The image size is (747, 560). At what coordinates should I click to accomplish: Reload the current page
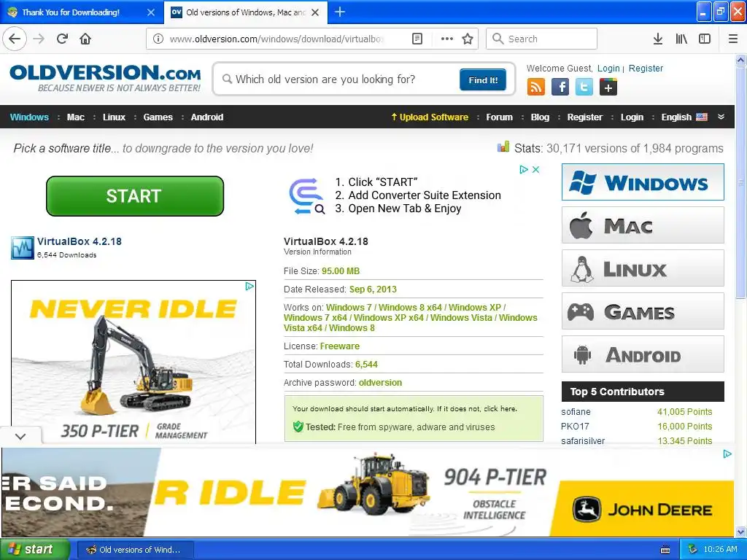pos(62,39)
